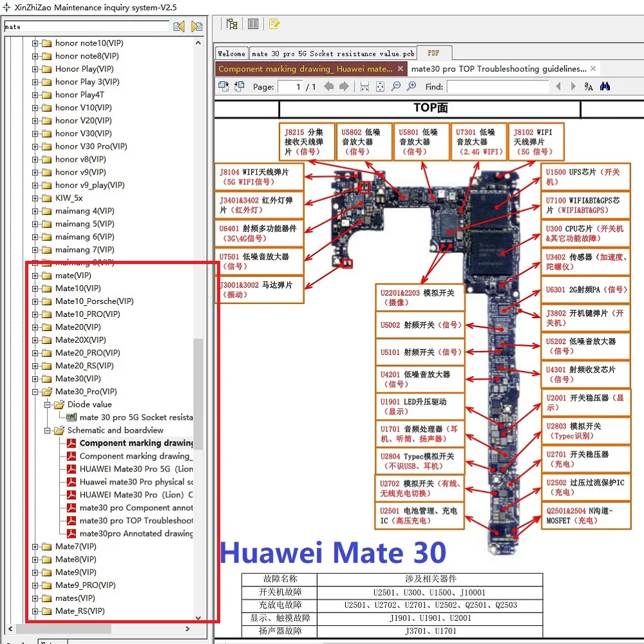Click the binoculars search icon
Image resolution: width=644 pixels, height=644 pixels.
click(x=605, y=86)
